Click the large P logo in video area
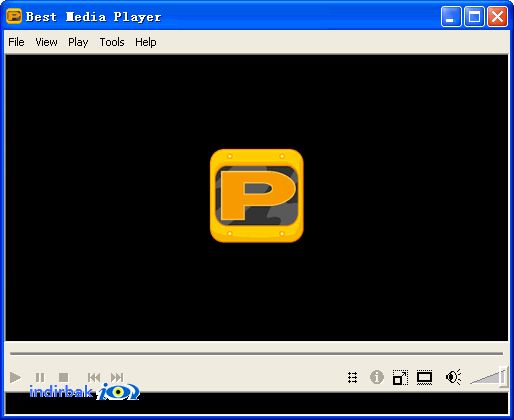 pos(257,196)
